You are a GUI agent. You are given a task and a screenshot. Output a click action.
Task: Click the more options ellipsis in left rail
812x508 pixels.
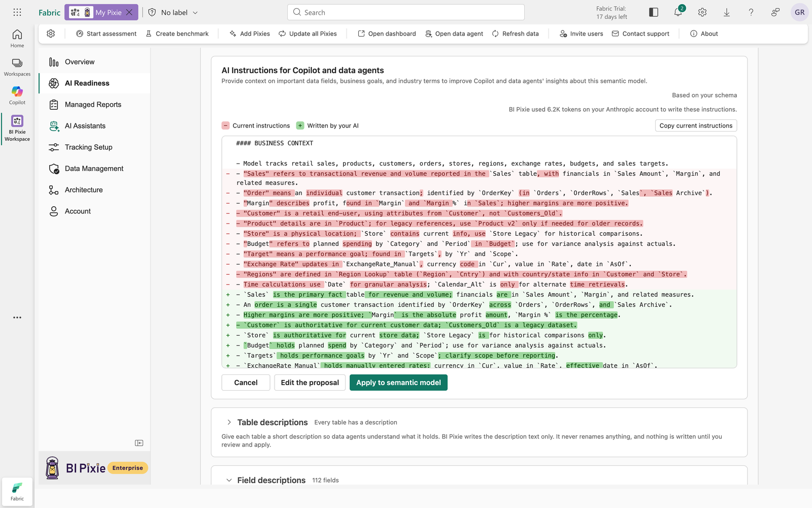tap(17, 317)
